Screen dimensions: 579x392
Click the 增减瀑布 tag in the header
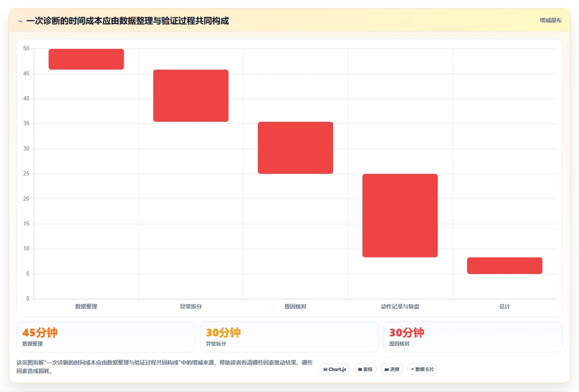(x=551, y=20)
